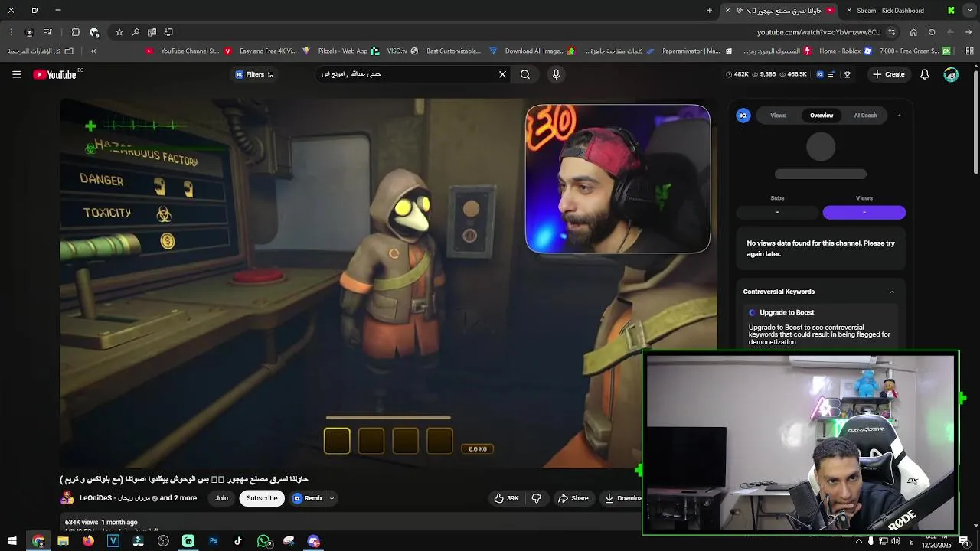The height and width of the screenshot is (551, 980).
Task: Expand hidden bookmarks chevron
Action: coord(93,51)
